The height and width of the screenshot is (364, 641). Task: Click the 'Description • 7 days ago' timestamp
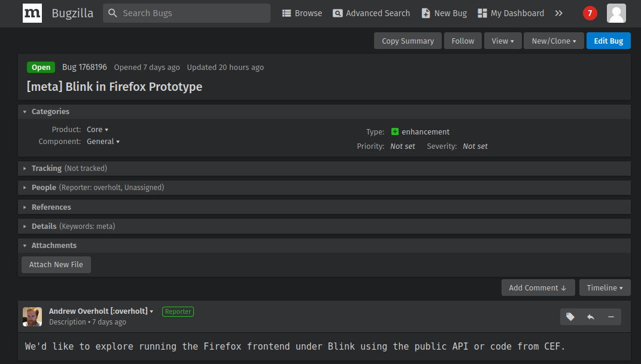click(87, 322)
